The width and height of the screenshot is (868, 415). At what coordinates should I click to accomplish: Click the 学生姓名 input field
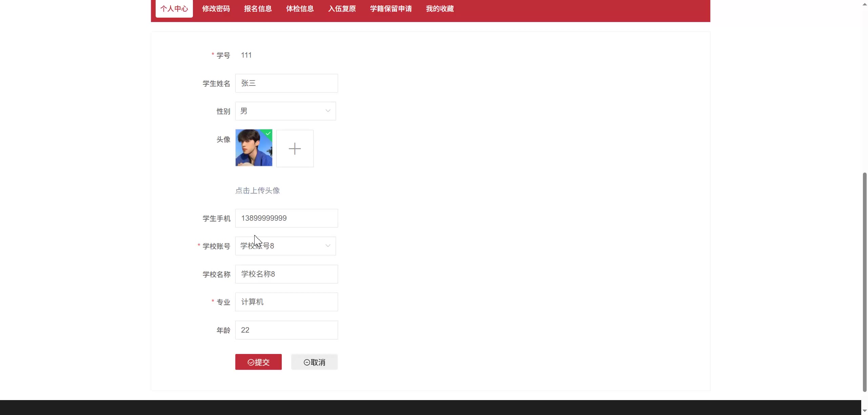(286, 83)
